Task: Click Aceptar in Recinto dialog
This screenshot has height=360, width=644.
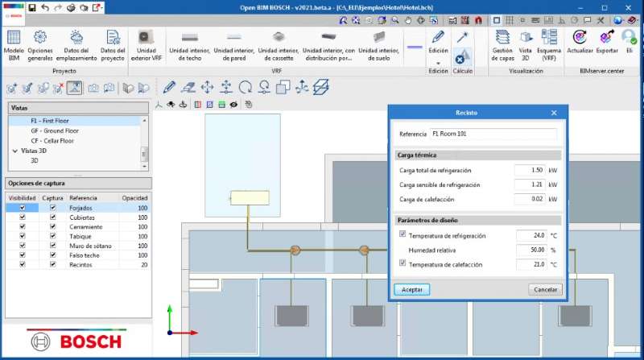Action: click(411, 290)
